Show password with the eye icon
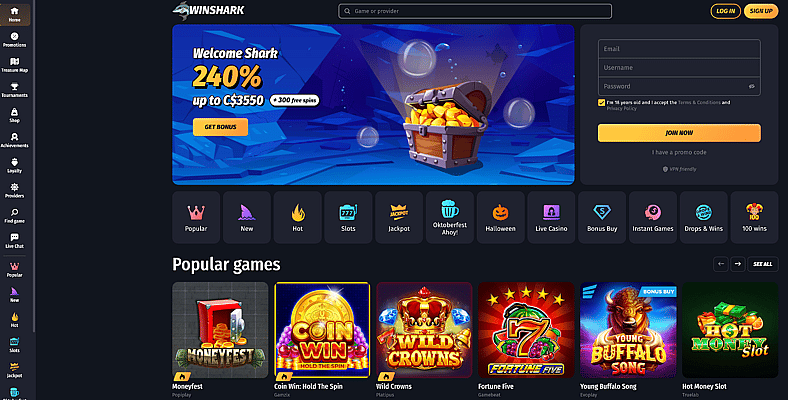 pyautogui.click(x=752, y=86)
